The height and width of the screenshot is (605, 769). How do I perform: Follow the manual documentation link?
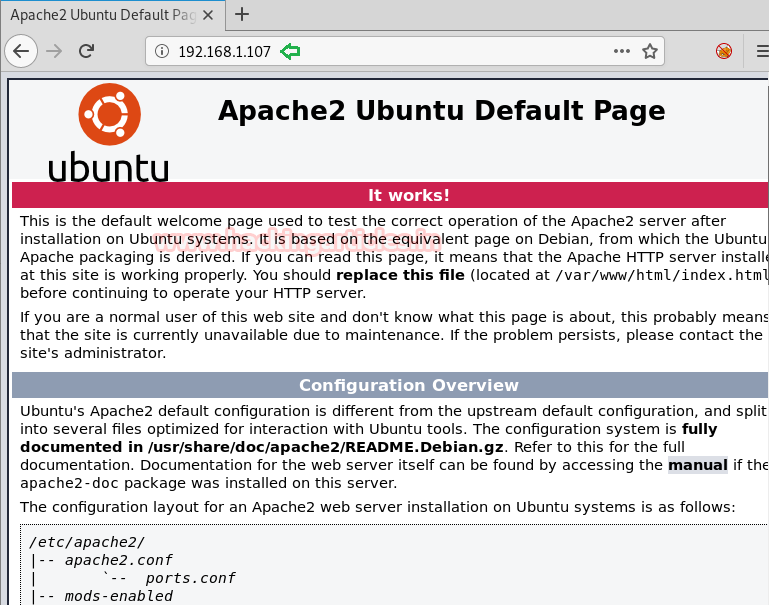(x=697, y=465)
